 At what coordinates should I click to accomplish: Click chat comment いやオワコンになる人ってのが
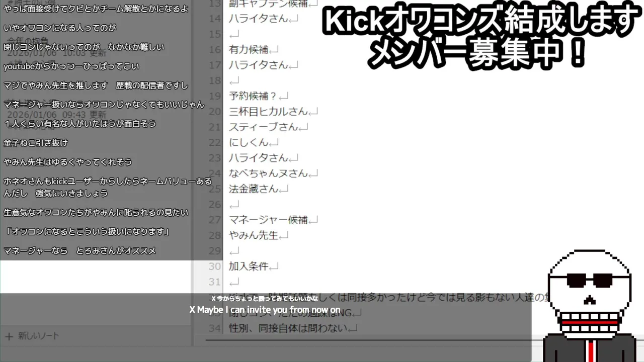tap(60, 28)
